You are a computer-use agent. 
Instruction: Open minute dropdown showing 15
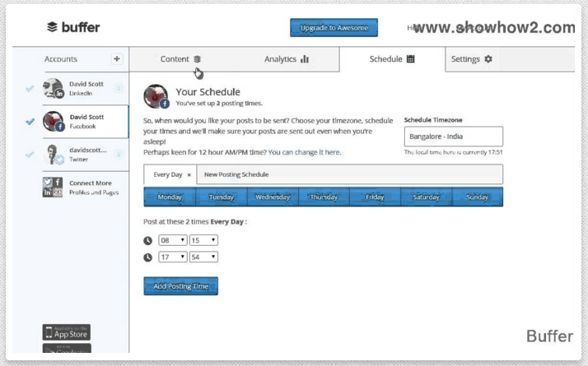(203, 240)
